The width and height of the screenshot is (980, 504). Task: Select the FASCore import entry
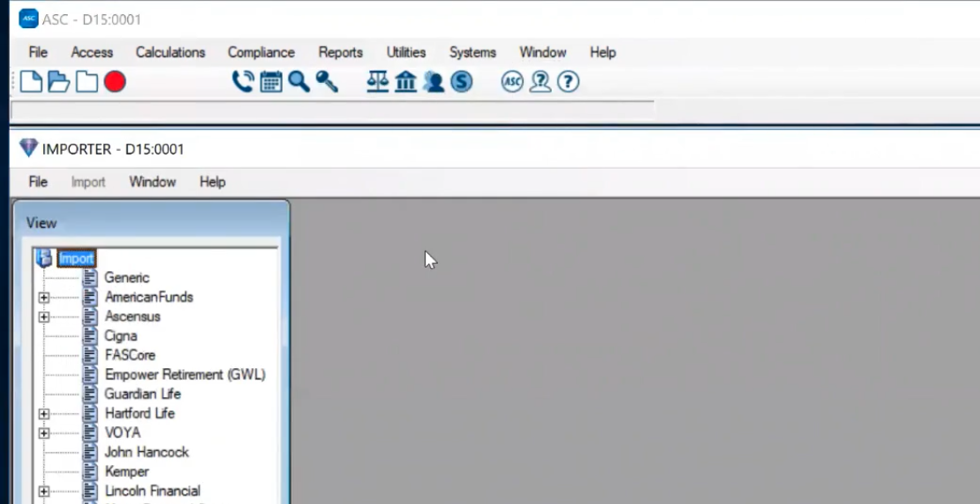click(130, 355)
